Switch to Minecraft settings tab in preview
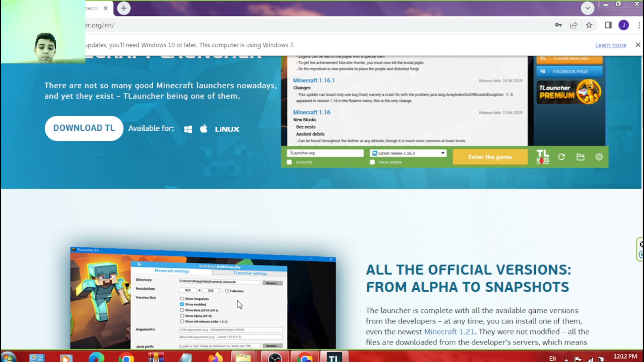This screenshot has width=644, height=362. (x=172, y=271)
